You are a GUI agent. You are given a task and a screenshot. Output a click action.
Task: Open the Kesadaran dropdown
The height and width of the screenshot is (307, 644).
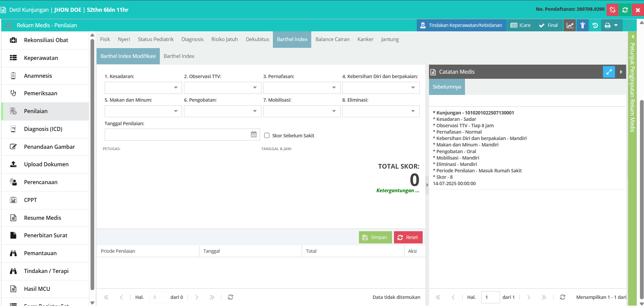(x=143, y=88)
